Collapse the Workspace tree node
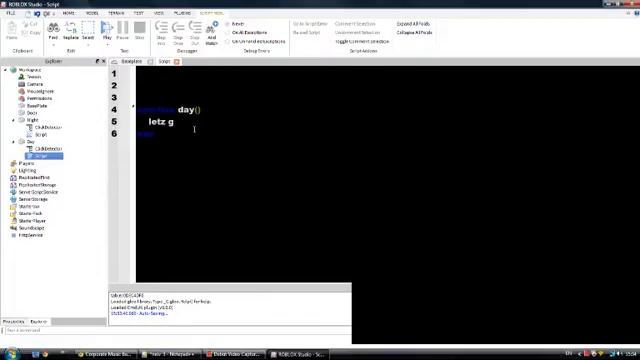Screen dimensions: 640x360 coord(6,70)
